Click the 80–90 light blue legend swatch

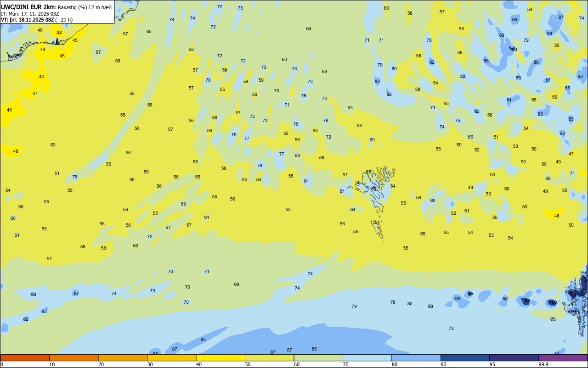tap(416, 357)
